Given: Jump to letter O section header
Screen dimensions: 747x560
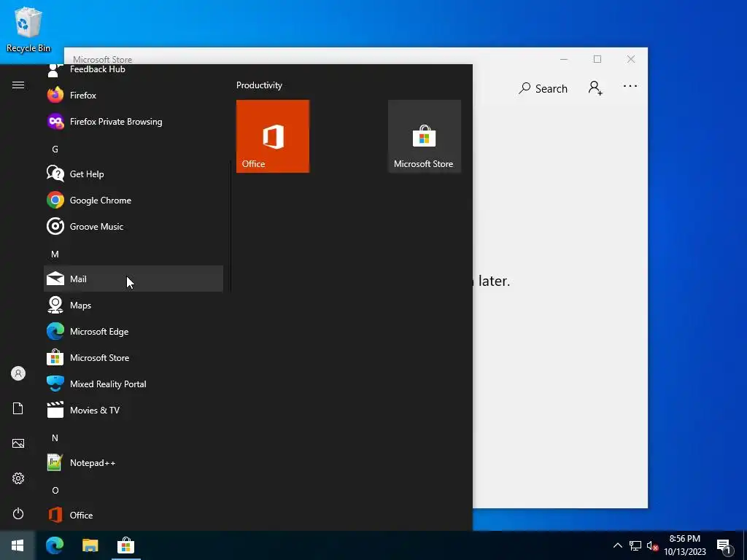Looking at the screenshot, I should click(55, 490).
